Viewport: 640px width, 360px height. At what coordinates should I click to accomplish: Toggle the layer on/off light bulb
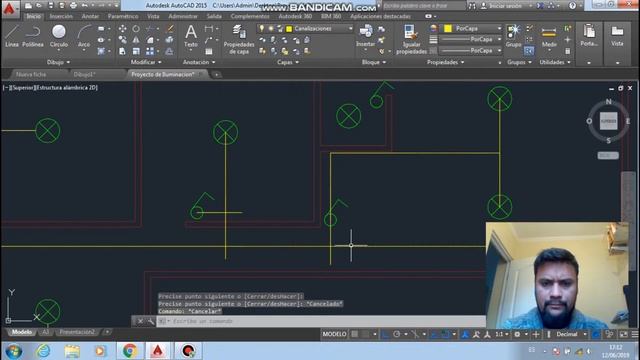tap(262, 29)
